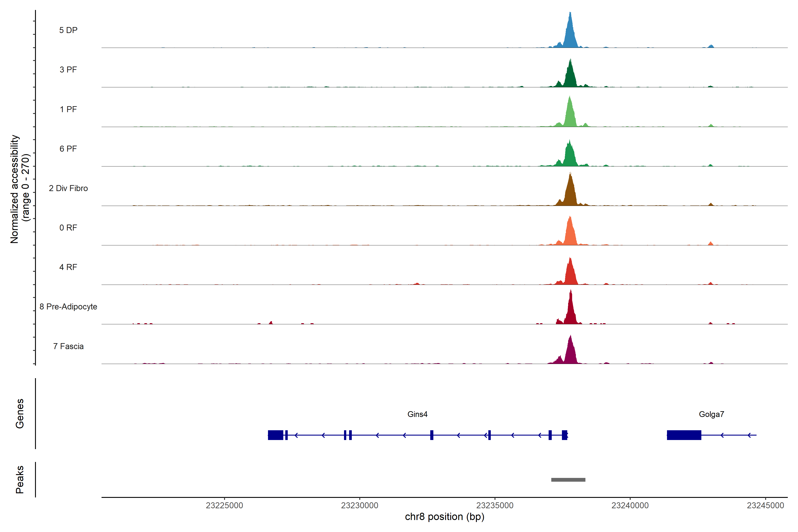Screen dimensions: 798x532
Task: Click the Genes track label
Action: pyautogui.click(x=20, y=414)
